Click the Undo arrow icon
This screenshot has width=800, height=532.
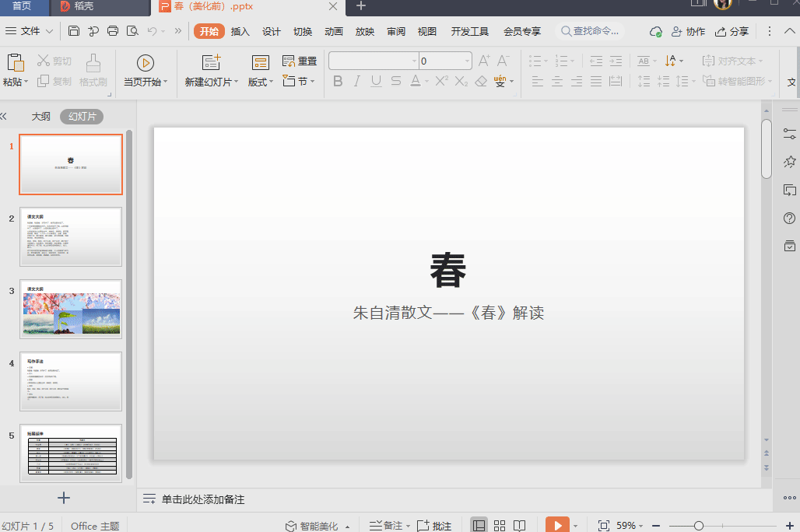(x=152, y=31)
